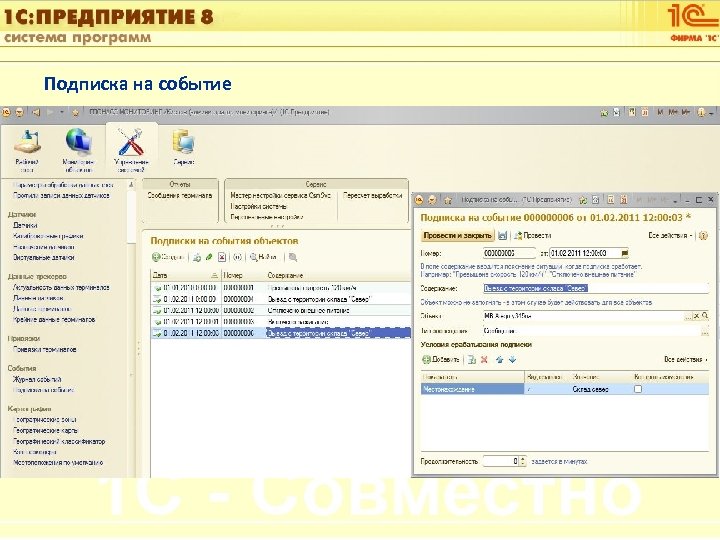Sort the list by Дата column header
The image size is (720, 540).
pos(186,276)
